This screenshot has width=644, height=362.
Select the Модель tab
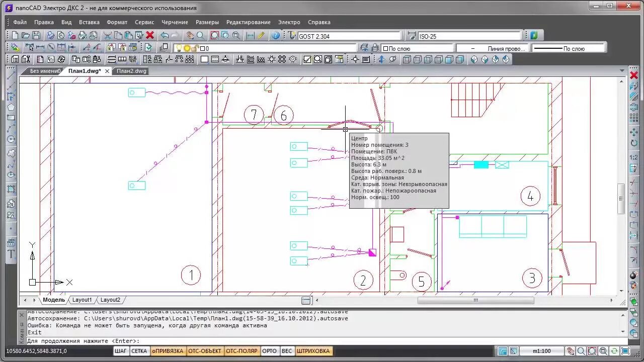(54, 300)
